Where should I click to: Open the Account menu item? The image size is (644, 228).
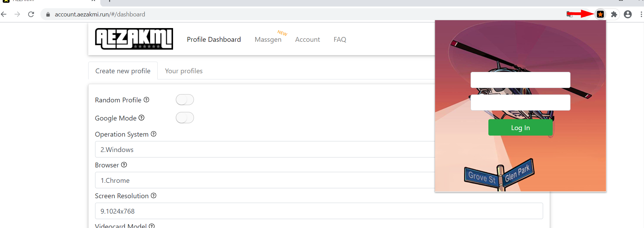tap(307, 39)
